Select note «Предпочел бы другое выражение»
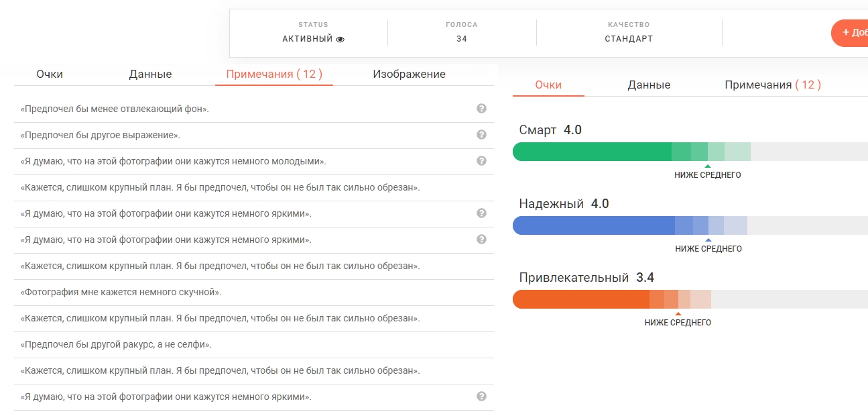The height and width of the screenshot is (414, 868). point(254,135)
